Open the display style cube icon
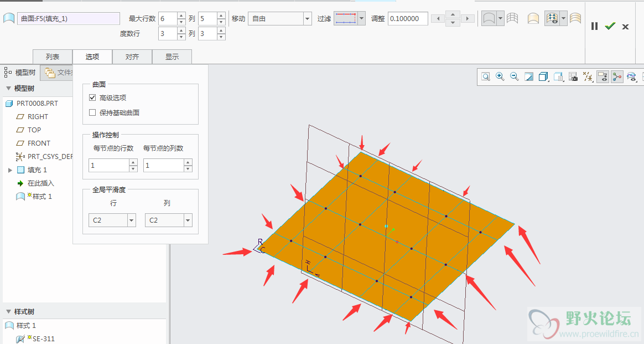The image size is (644, 344). click(x=543, y=77)
